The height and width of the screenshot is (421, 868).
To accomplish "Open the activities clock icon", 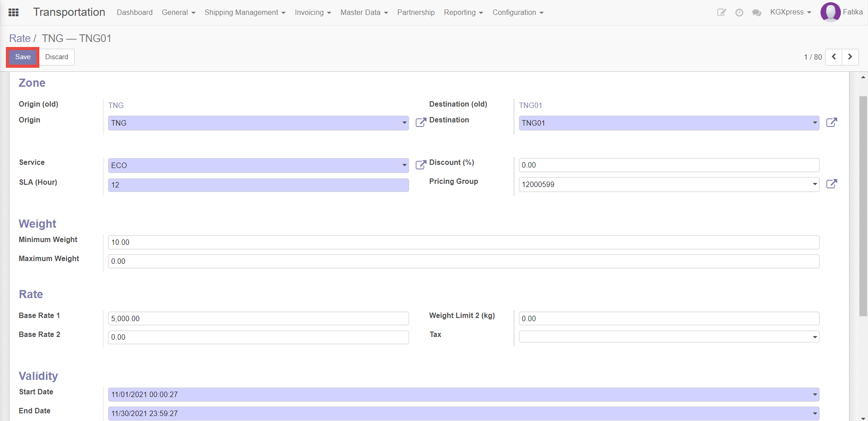I will 739,13.
